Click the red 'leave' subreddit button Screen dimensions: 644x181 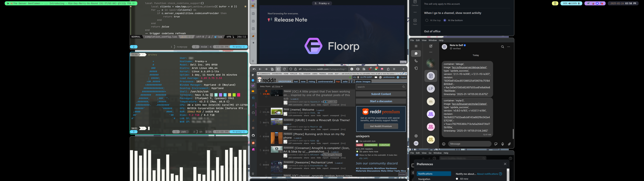click(360, 145)
